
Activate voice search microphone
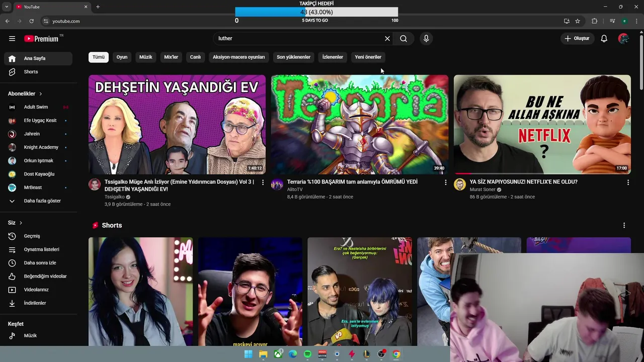point(426,39)
